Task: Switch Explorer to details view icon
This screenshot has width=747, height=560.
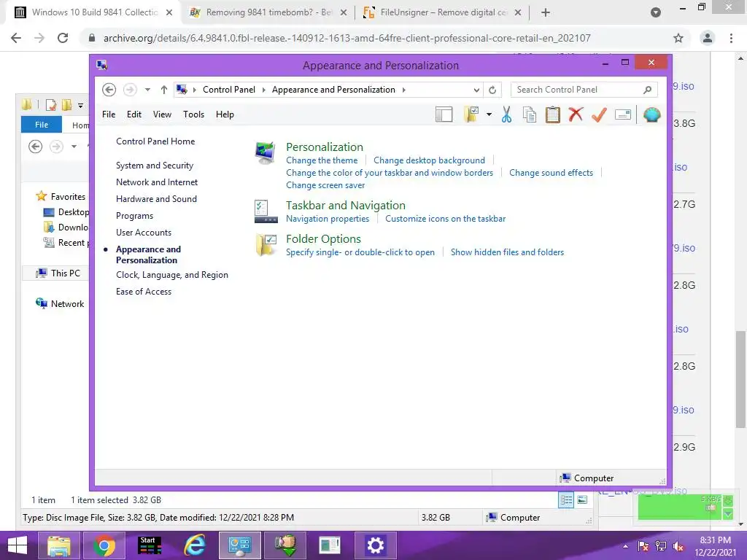Action: pos(566,500)
